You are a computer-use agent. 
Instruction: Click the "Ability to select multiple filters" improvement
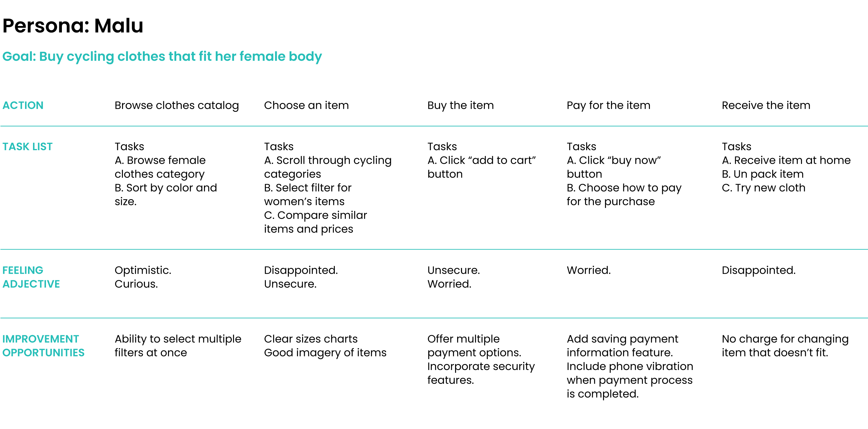pos(177,346)
